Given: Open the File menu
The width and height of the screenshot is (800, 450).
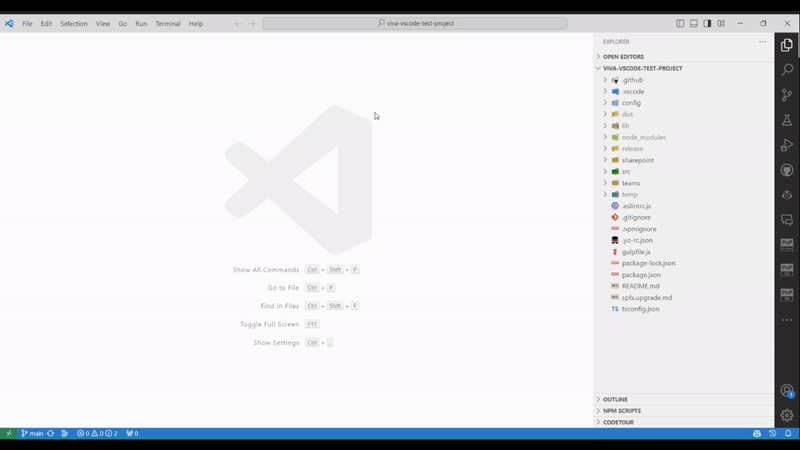Looking at the screenshot, I should tap(27, 23).
